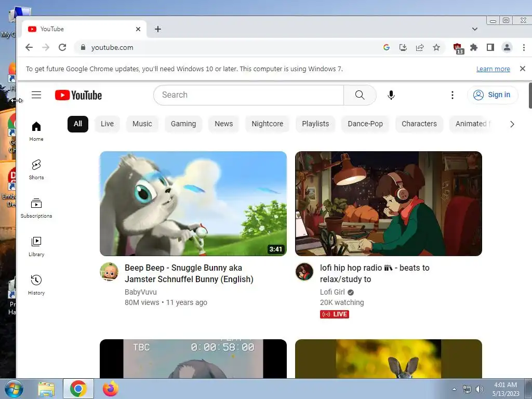Open the Windows Start menu
Image resolution: width=532 pixels, height=399 pixels.
(14, 389)
